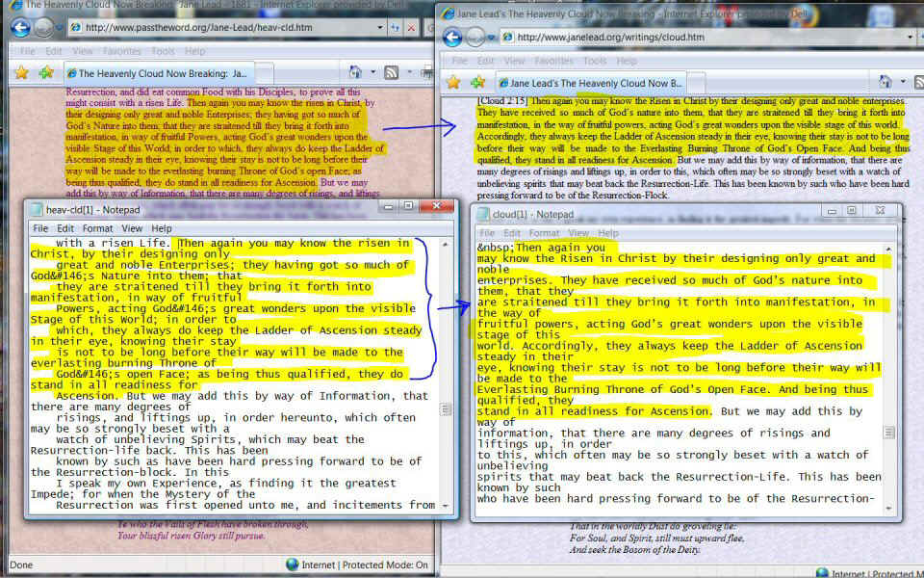924x578 pixels.
Task: Open a new tab in passtheword.org window
Action: (265, 74)
